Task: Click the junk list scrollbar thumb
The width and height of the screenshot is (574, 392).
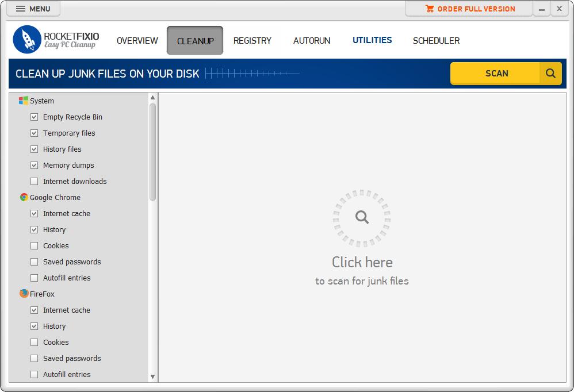Action: click(x=152, y=151)
